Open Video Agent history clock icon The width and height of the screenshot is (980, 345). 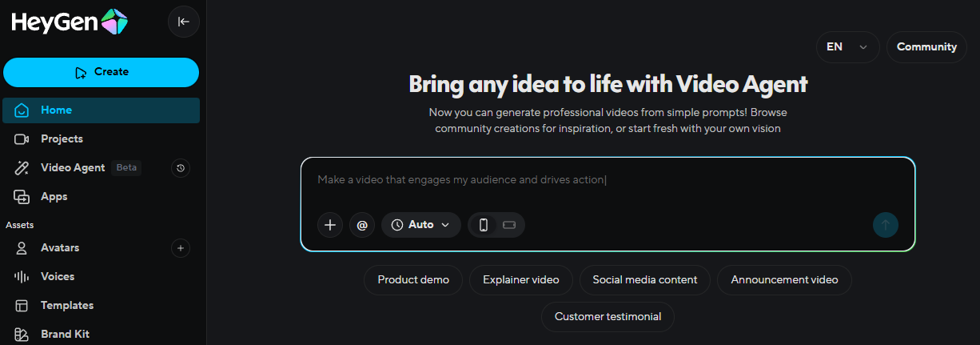[x=181, y=168]
